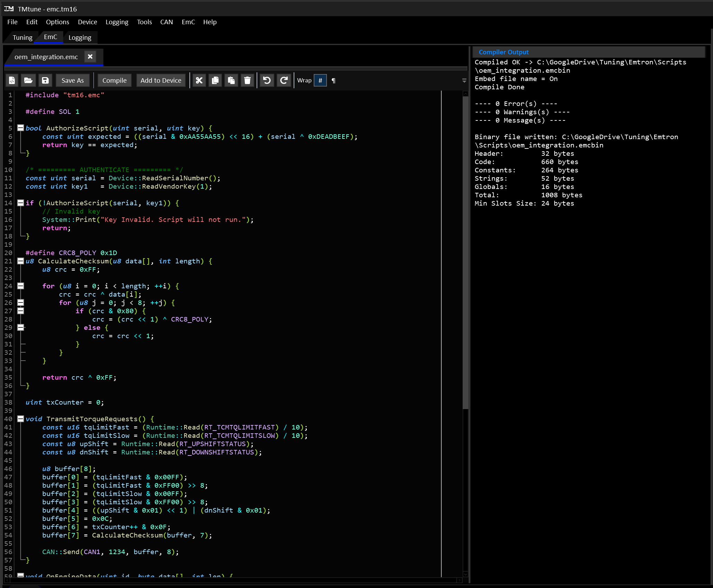Viewport: 713px width, 588px height.
Task: Click Add to Device button
Action: [x=161, y=80]
